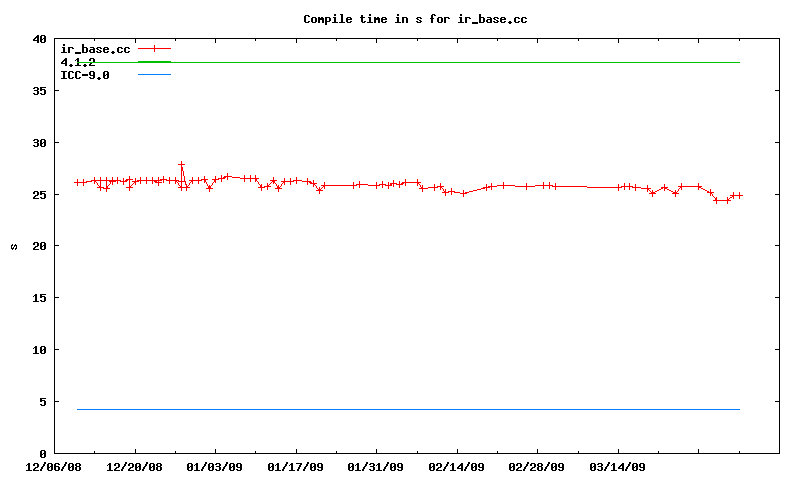Click the highest spike data point near 28
The width and height of the screenshot is (800, 480).
click(181, 164)
